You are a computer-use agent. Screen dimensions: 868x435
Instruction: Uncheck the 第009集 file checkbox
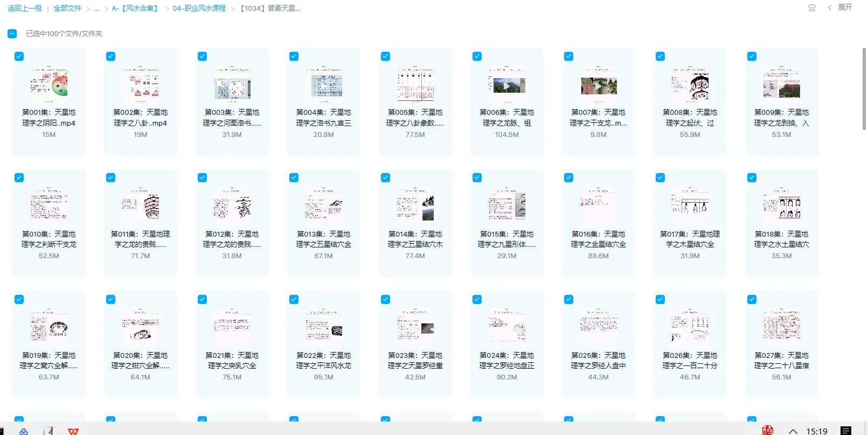(752, 56)
